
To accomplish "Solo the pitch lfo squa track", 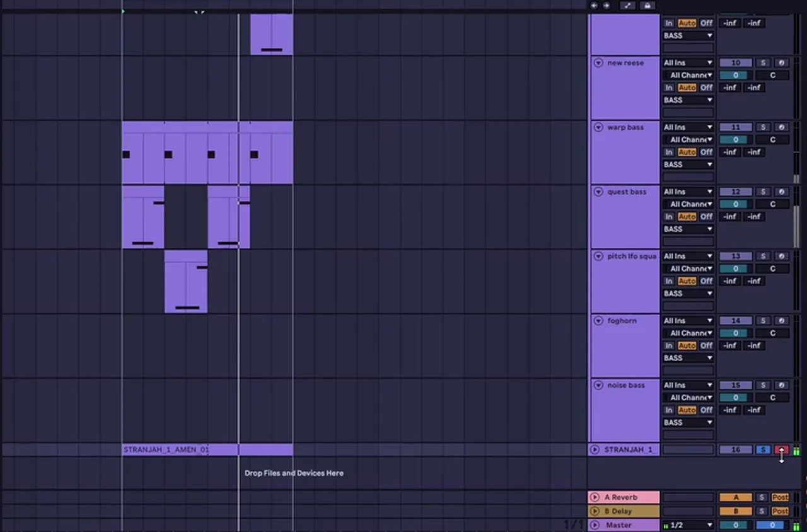I will 763,257.
